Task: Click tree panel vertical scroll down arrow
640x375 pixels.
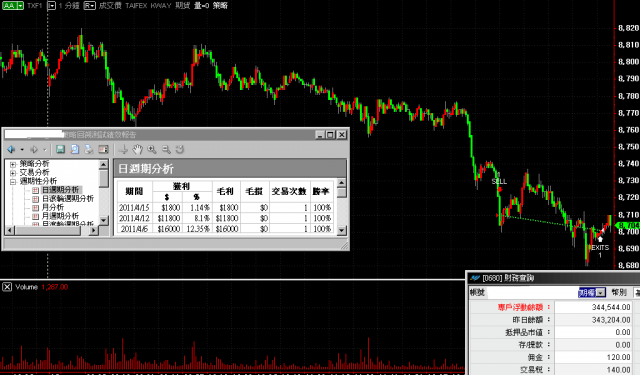Action: (x=104, y=220)
